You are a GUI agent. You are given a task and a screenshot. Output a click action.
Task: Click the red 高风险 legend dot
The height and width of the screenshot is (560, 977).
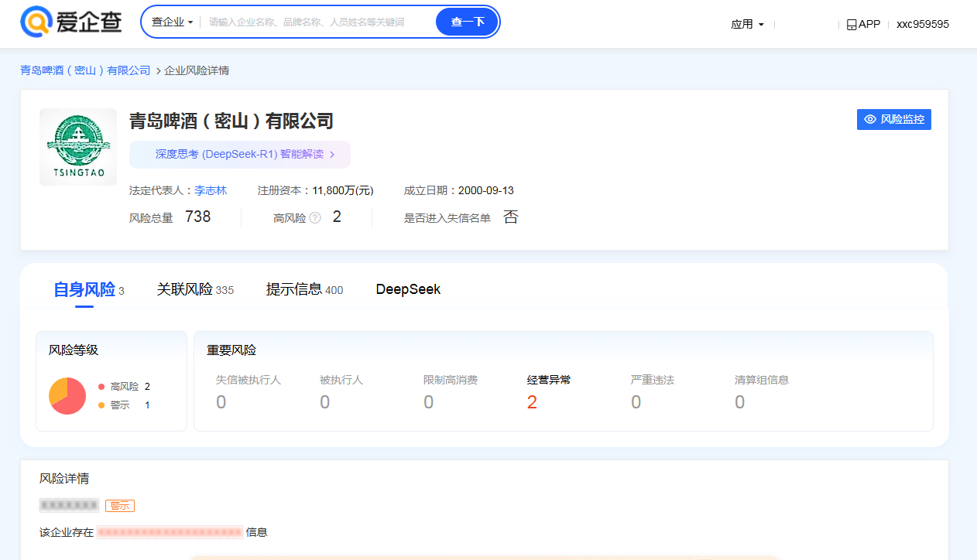tap(101, 387)
